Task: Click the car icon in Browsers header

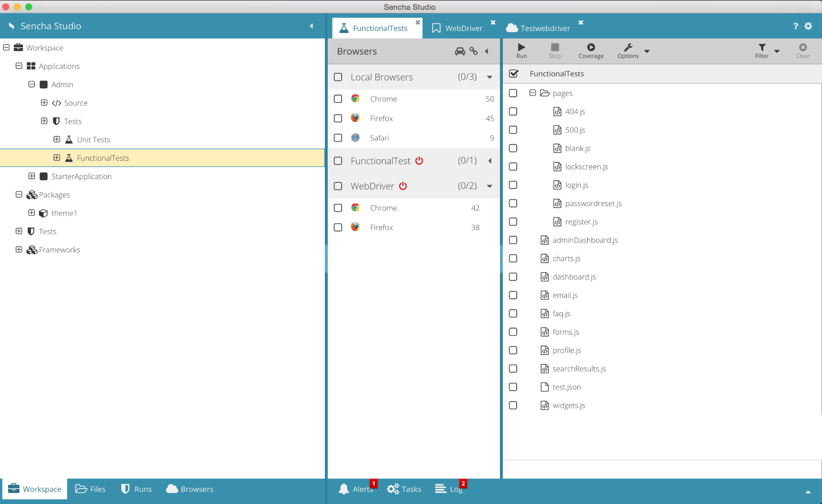Action: 460,51
